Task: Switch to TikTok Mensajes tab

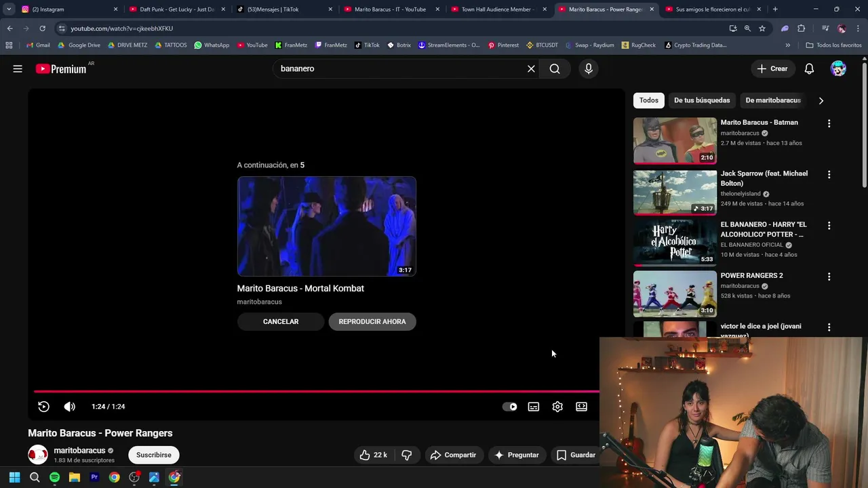Action: point(283,9)
